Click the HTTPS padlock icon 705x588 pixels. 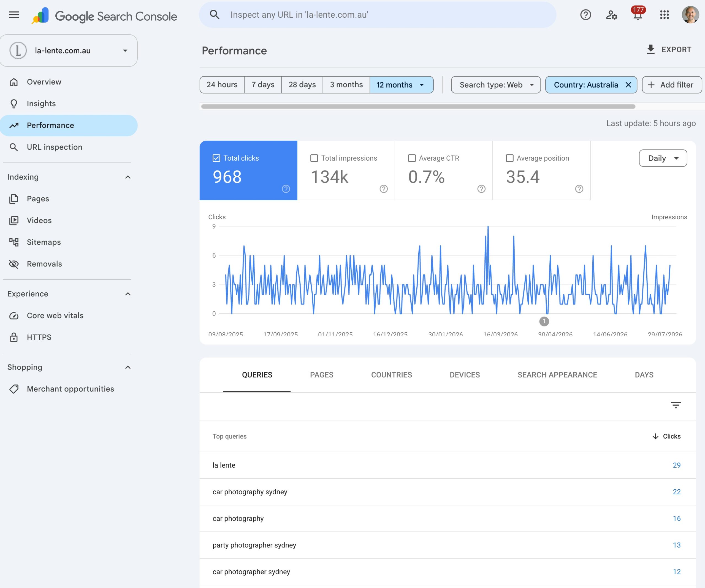pos(14,337)
